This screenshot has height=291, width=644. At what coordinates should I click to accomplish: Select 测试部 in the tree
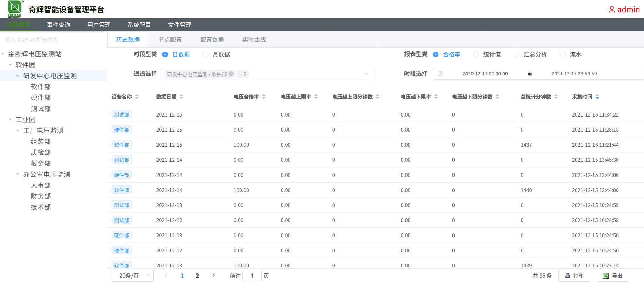coord(41,109)
